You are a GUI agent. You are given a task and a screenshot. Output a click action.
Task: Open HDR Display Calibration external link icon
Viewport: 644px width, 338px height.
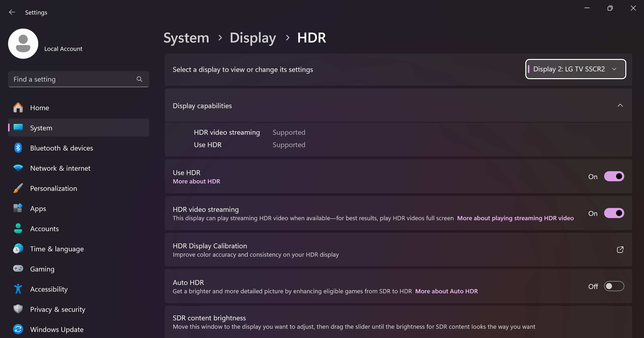point(620,249)
